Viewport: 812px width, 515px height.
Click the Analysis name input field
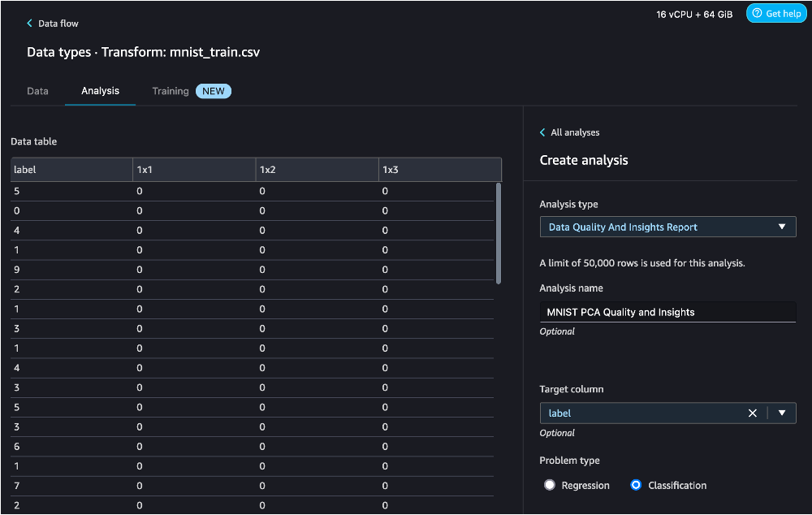coord(667,312)
